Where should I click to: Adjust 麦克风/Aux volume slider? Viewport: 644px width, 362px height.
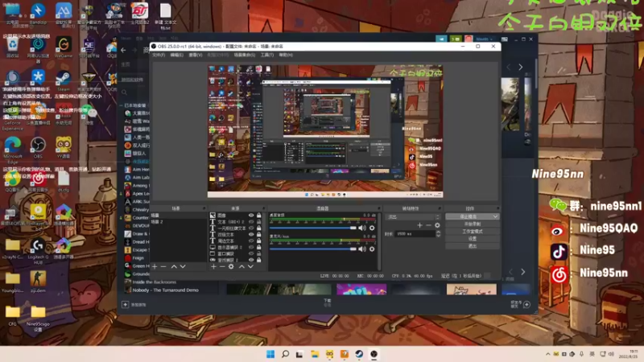click(x=312, y=249)
